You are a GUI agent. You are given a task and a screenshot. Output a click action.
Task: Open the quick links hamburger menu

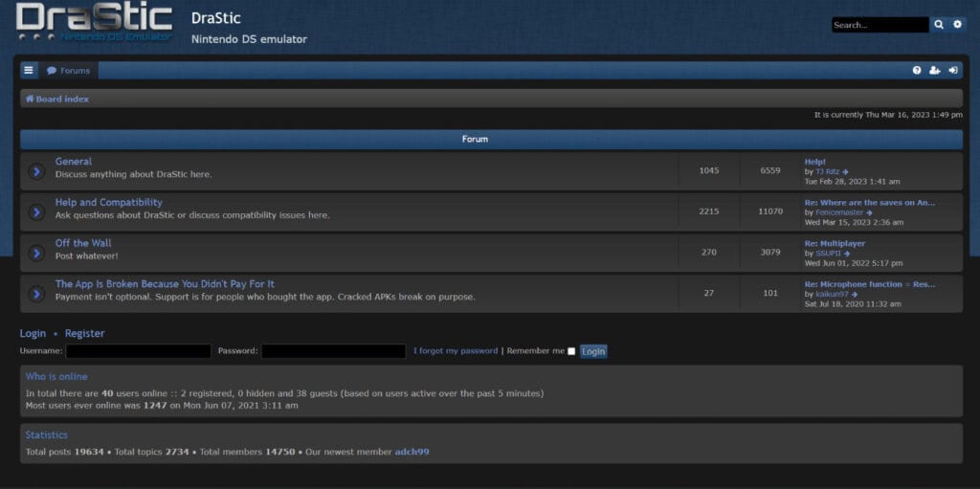[29, 71]
